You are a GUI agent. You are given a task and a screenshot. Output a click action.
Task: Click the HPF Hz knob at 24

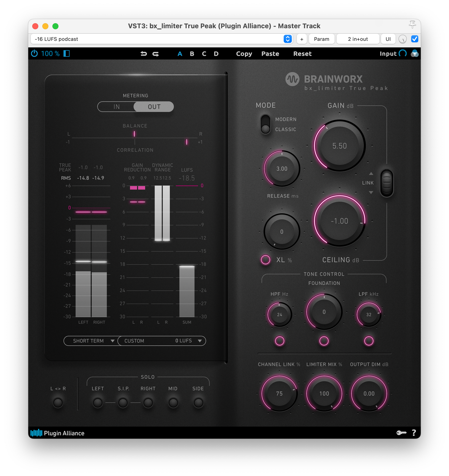click(x=279, y=314)
